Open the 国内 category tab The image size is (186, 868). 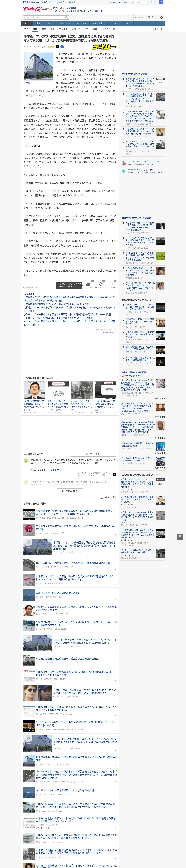35,29
